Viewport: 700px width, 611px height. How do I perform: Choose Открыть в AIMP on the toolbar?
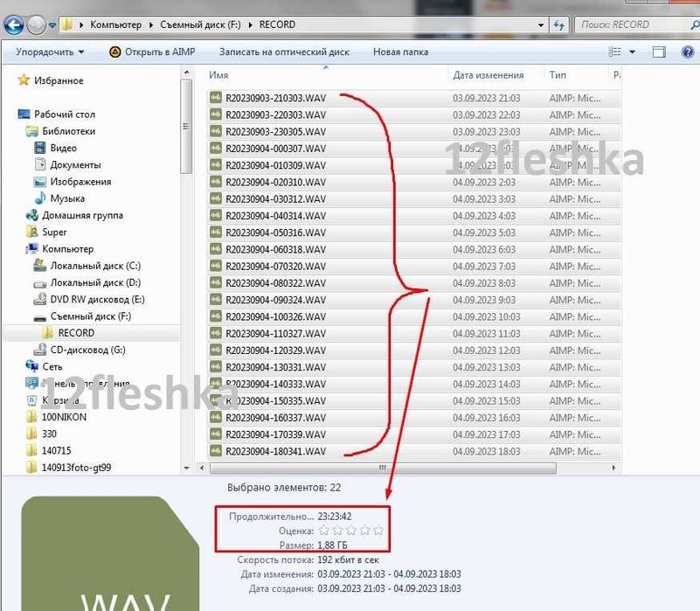tap(152, 52)
